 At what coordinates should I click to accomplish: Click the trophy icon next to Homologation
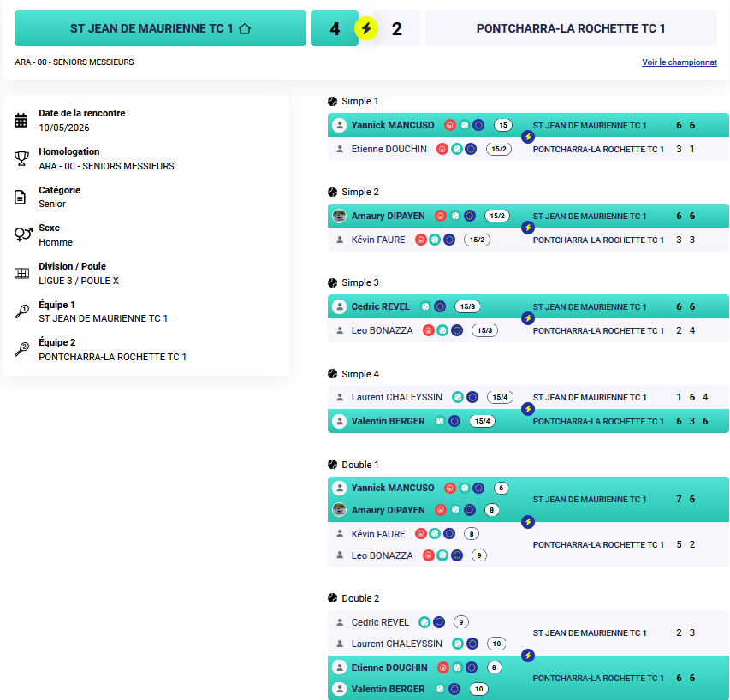pyautogui.click(x=21, y=158)
